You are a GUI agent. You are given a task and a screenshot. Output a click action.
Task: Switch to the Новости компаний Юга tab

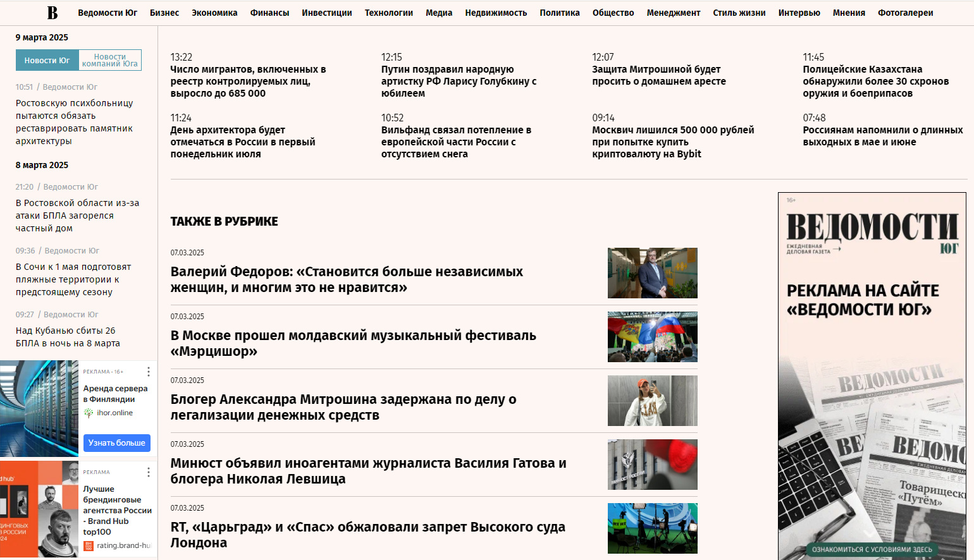[110, 60]
